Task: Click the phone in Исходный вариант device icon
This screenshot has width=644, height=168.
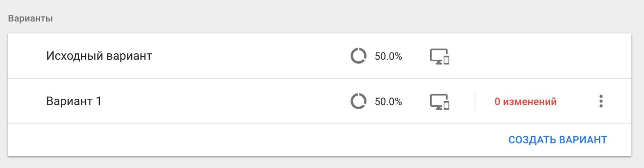Action: tap(447, 60)
